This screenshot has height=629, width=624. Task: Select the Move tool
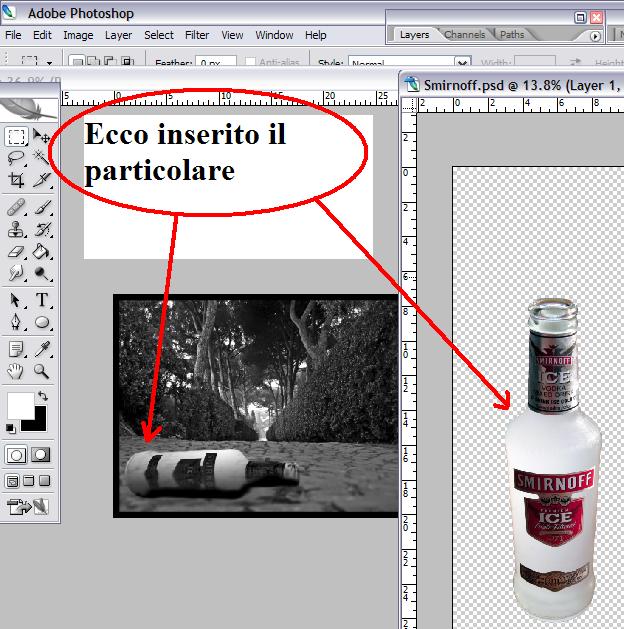tap(41, 136)
